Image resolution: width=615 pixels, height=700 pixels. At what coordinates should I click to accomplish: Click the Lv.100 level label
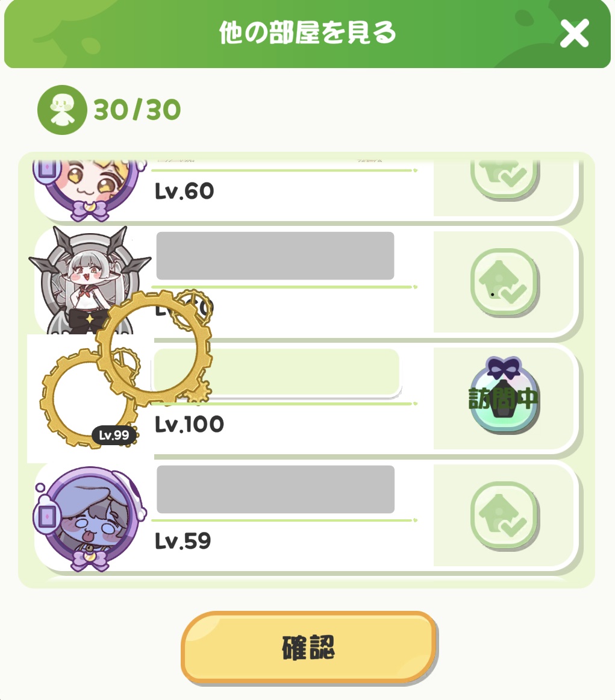pos(189,424)
